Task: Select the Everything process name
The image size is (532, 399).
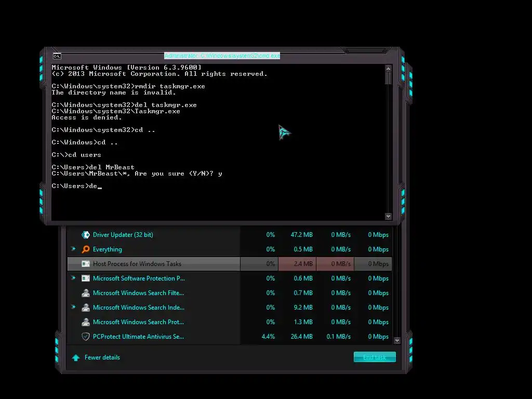Action: (x=107, y=249)
